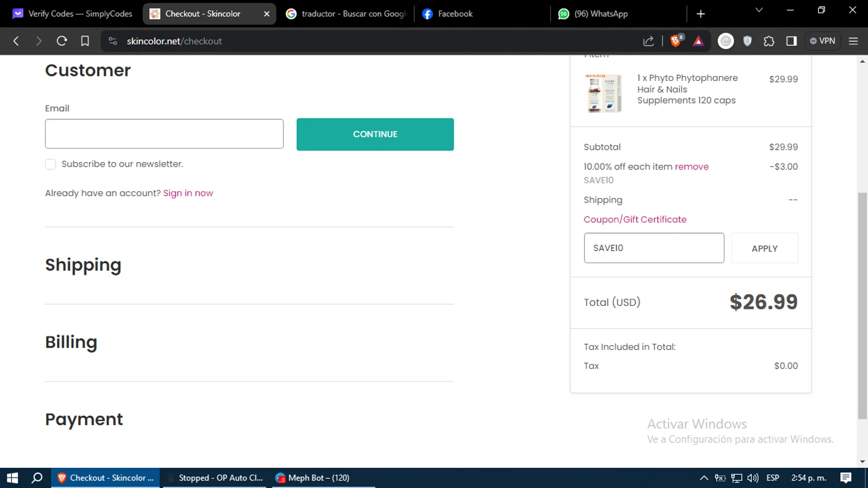Screen dimensions: 868x488
Task: Open the VPN button
Action: click(x=822, y=41)
